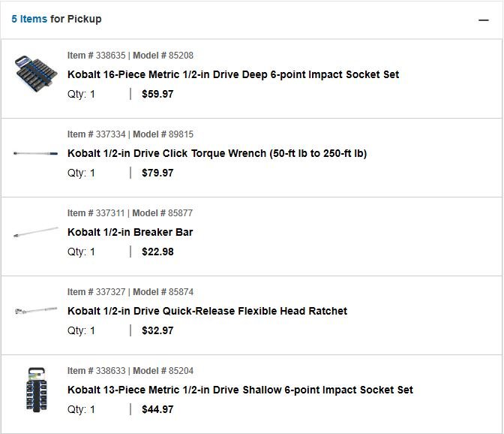Open the deep impact socket set thumbnail
Image resolution: width=504 pixels, height=434 pixels.
[x=36, y=74]
